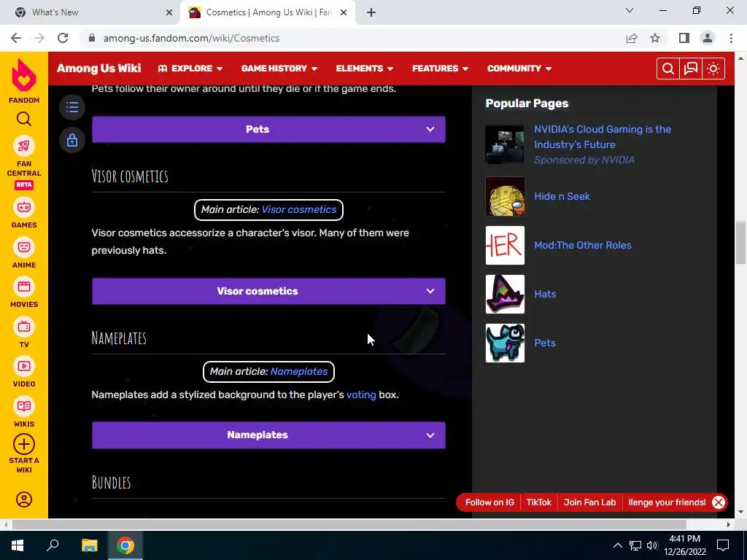747x560 pixels.
Task: Expand the Pets collapsible section
Action: (x=268, y=129)
